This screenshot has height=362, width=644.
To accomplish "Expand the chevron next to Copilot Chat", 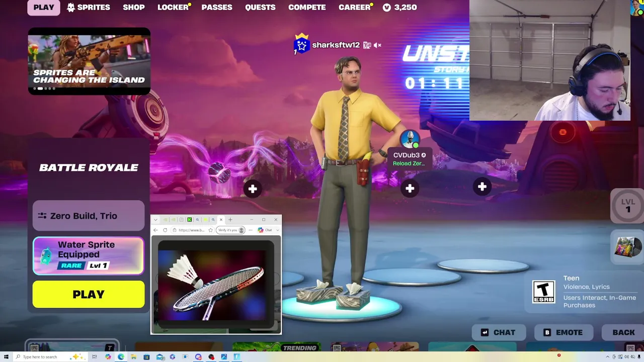I will tap(277, 230).
